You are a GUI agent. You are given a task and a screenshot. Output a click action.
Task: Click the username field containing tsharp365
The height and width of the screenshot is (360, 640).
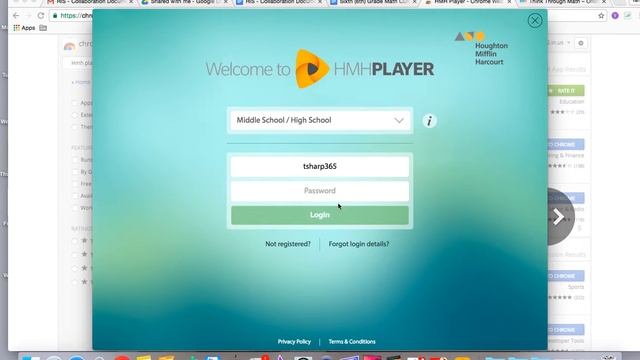tap(320, 167)
